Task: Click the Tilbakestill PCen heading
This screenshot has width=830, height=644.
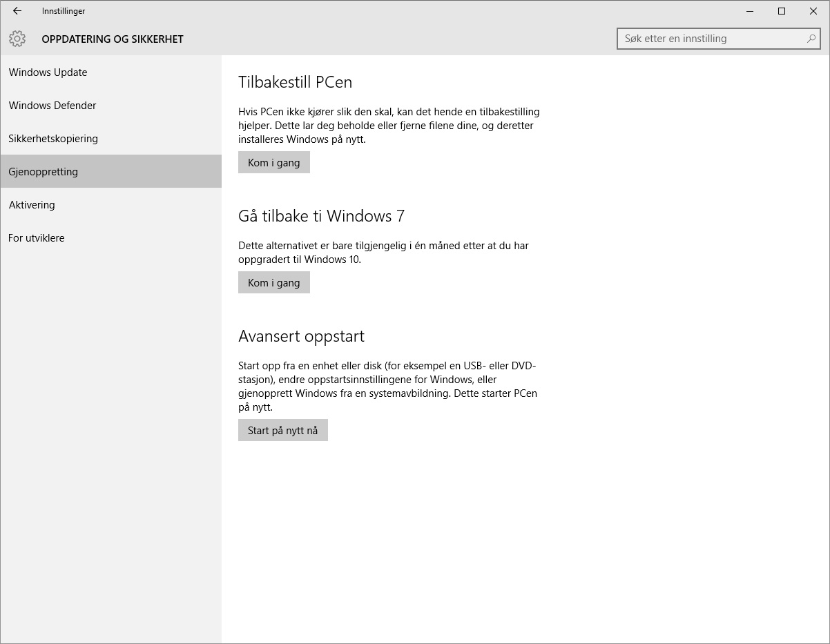Action: (296, 82)
